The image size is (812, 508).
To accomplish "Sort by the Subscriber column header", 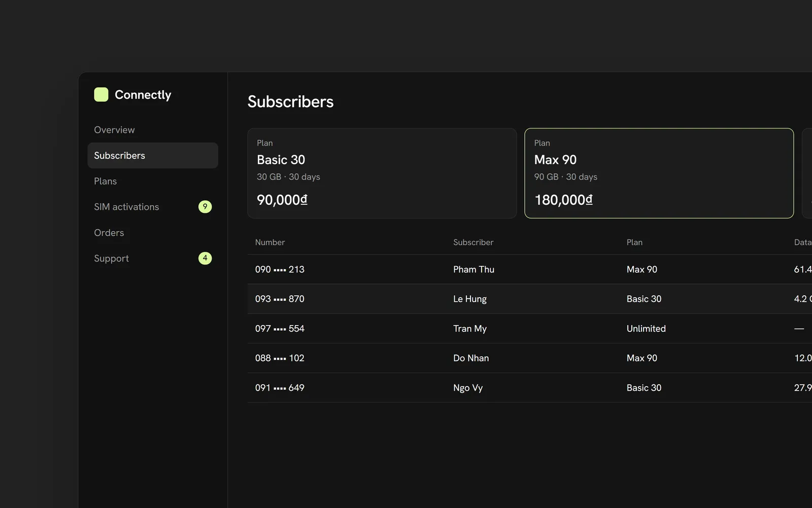I will (473, 242).
